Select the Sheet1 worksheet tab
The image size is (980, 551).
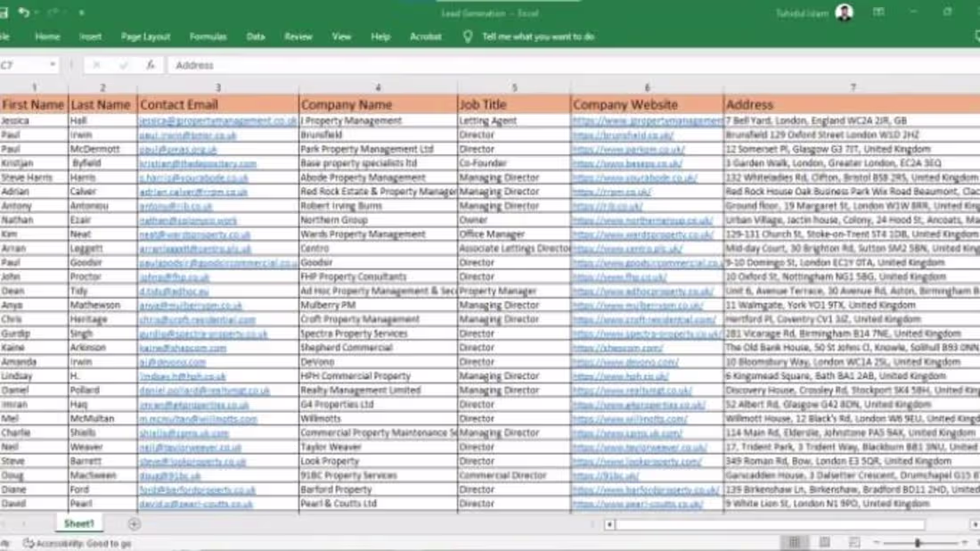78,523
